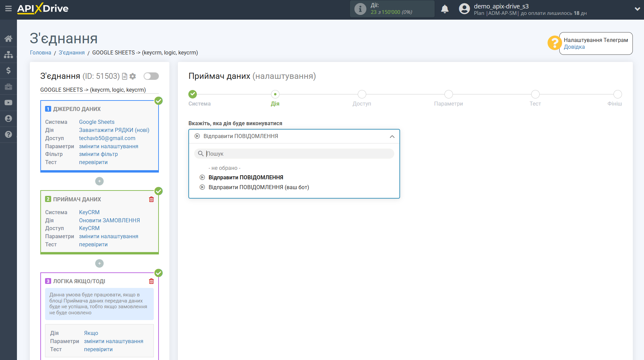
Task: Add a block after the data source block
Action: click(99, 181)
